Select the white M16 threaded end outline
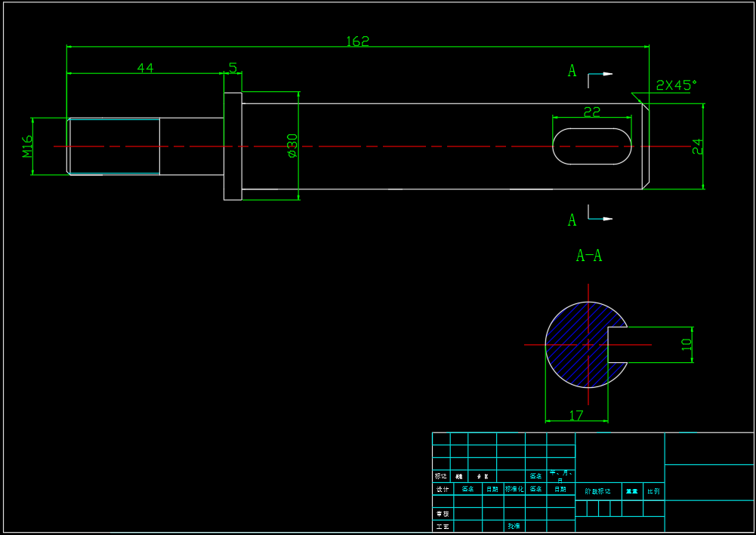This screenshot has height=535, width=756. (113, 146)
